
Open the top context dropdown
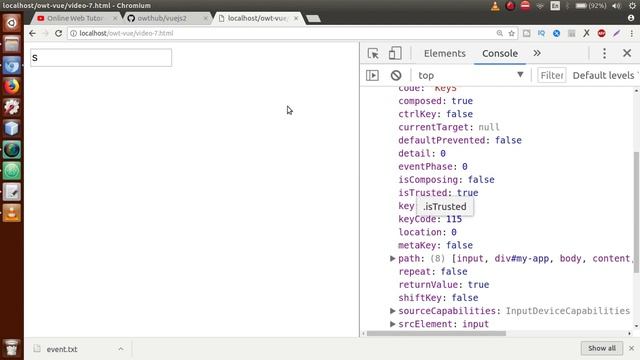[471, 76]
